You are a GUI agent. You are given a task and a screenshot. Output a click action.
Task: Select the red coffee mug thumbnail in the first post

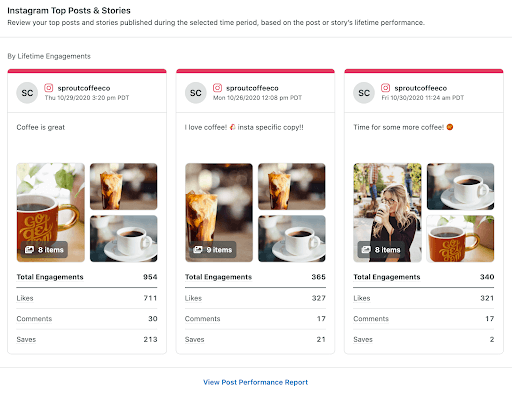coord(51,212)
